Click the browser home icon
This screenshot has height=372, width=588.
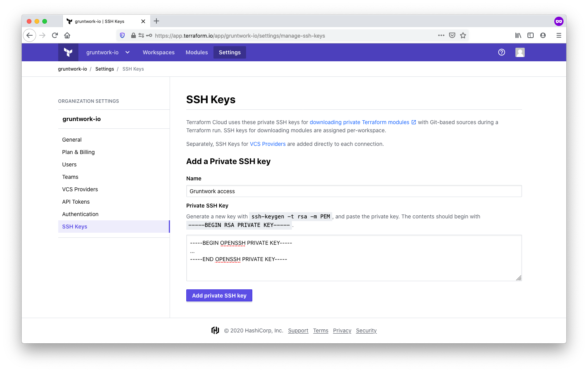67,35
